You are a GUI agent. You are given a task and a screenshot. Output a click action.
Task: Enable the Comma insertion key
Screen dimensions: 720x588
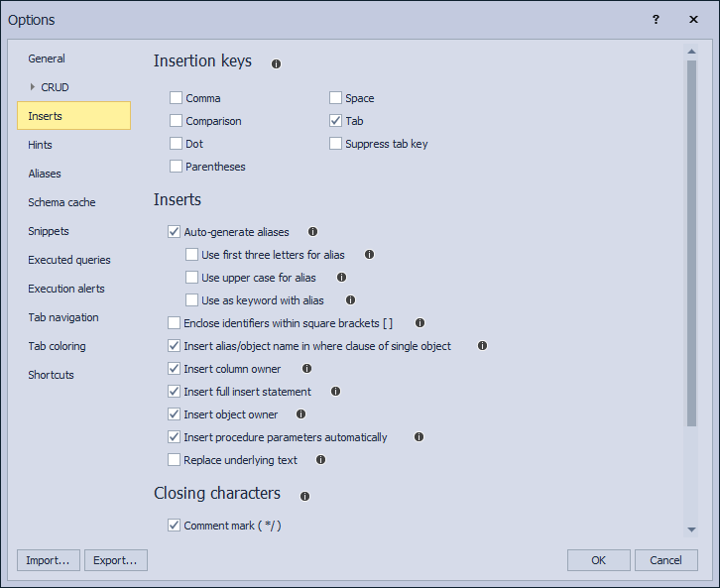176,98
